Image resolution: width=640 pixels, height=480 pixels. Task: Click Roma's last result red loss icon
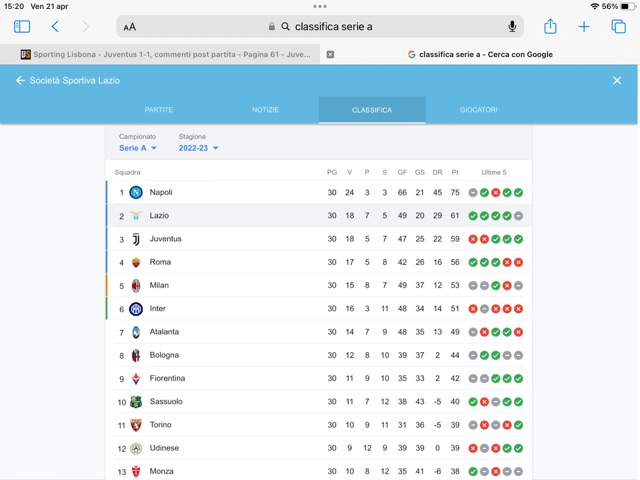[x=518, y=262]
